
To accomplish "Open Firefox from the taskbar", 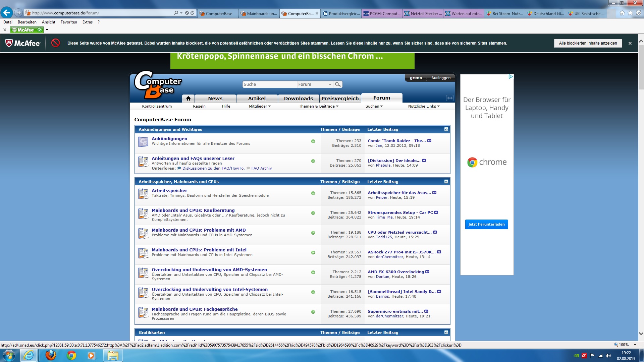I will point(51,355).
